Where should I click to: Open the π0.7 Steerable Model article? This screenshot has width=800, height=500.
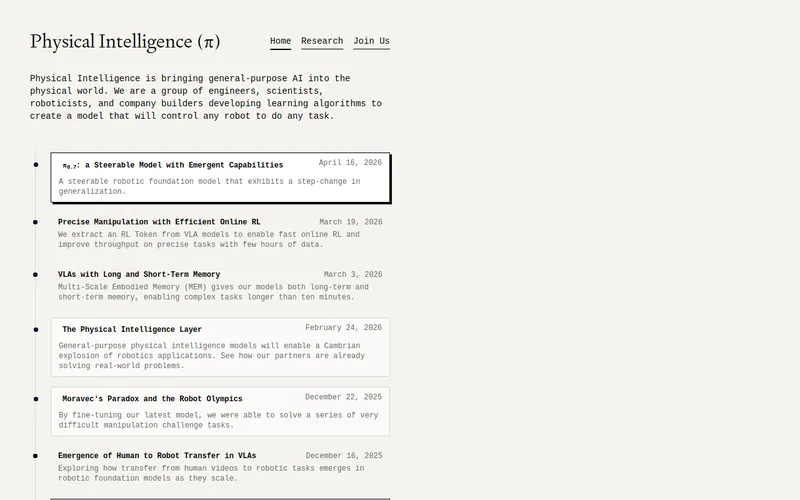172,165
